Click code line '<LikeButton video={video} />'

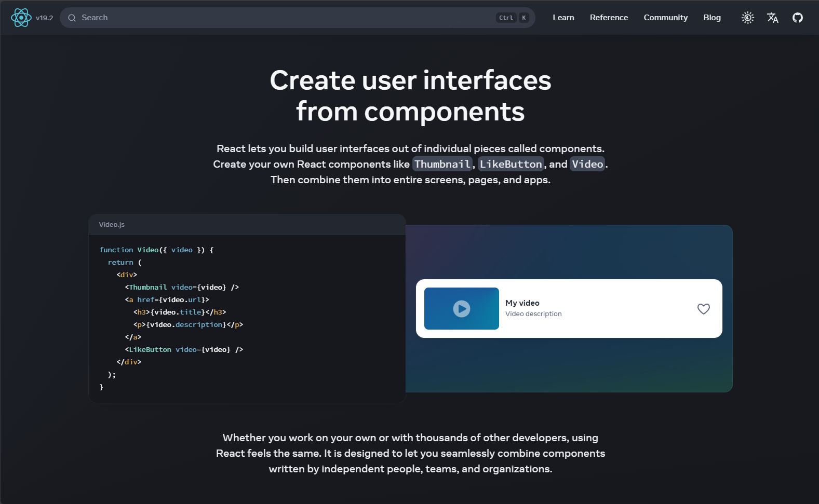pyautogui.click(x=184, y=350)
